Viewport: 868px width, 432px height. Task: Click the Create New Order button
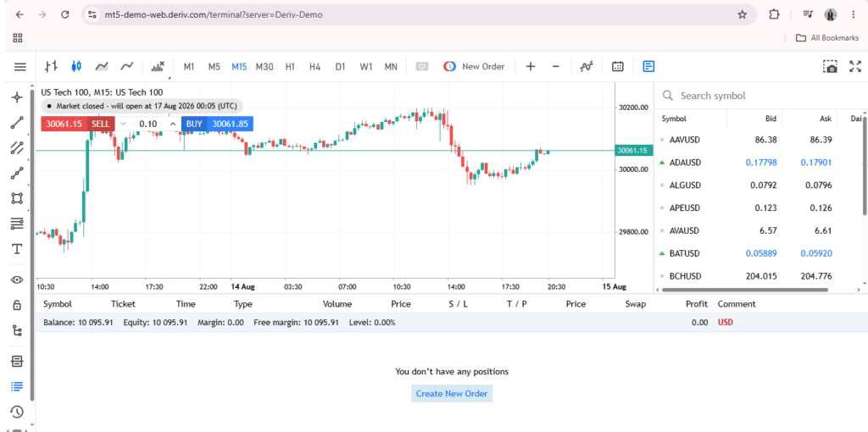[452, 394]
